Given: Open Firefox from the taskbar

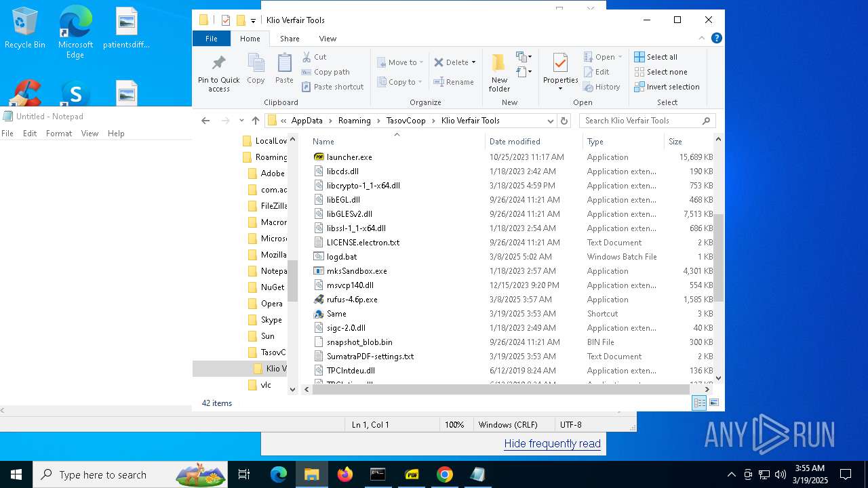Looking at the screenshot, I should click(x=345, y=474).
